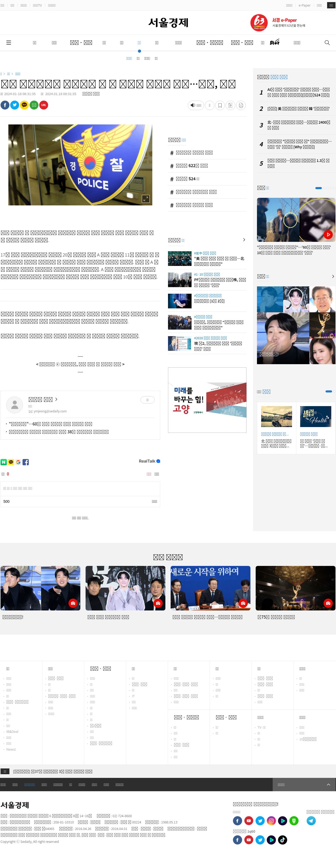Click the Seoul Economic Daily logo in the header

(168, 23)
